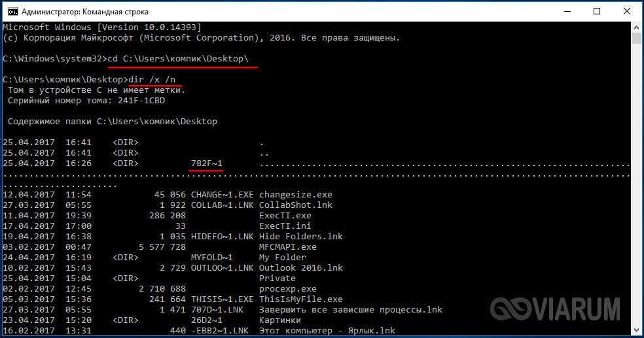This screenshot has width=644, height=338.
Task: Click the 'cd C:\Users\компик\Desktop\' command text
Action: (x=178, y=59)
